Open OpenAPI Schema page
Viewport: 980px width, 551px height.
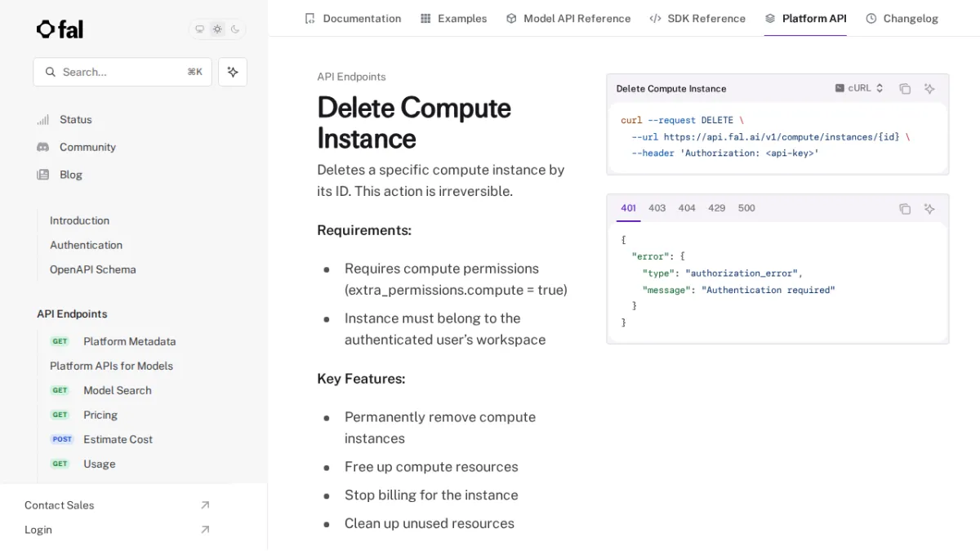click(x=92, y=269)
